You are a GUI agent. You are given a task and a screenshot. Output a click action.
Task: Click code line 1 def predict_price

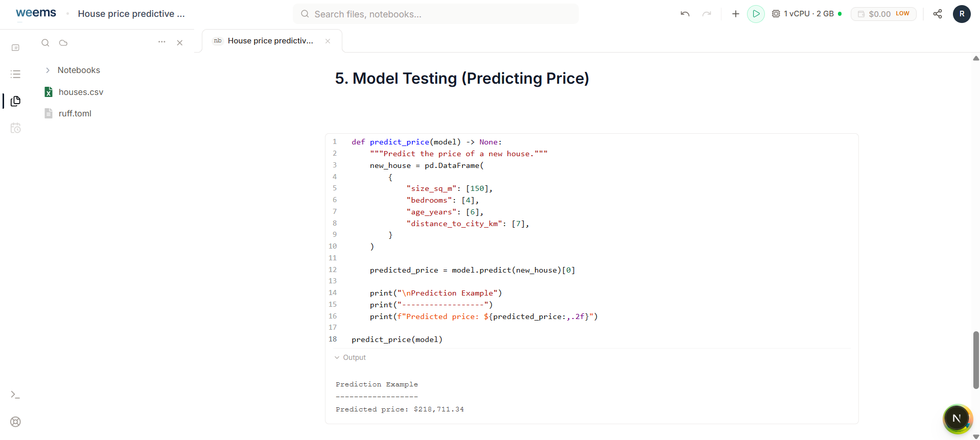click(x=427, y=142)
